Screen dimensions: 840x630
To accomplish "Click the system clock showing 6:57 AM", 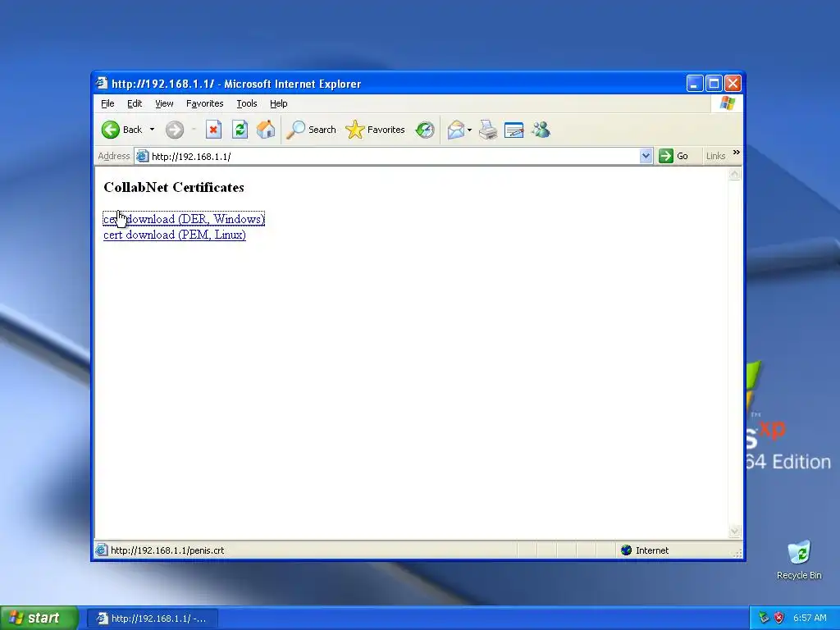I will tap(810, 618).
